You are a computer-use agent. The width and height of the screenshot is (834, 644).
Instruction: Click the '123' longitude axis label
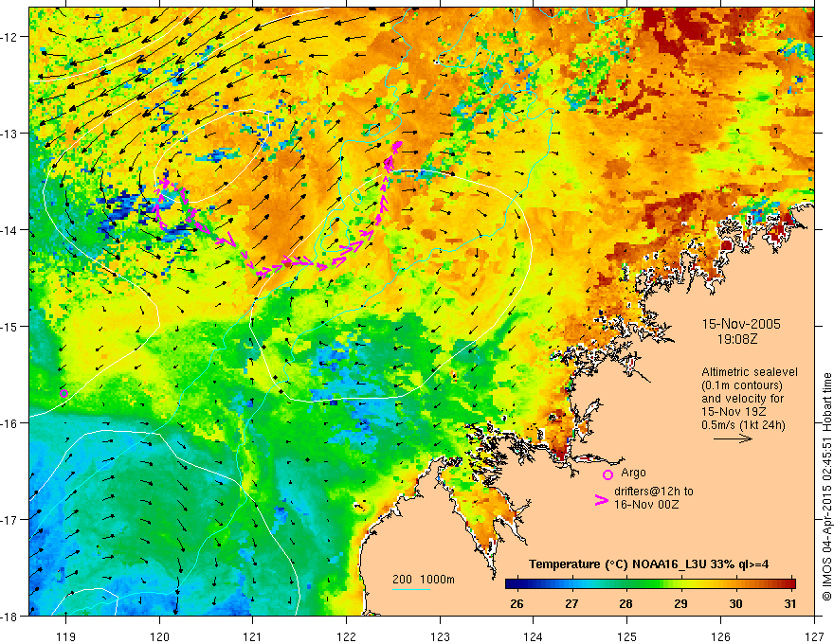coord(440,636)
